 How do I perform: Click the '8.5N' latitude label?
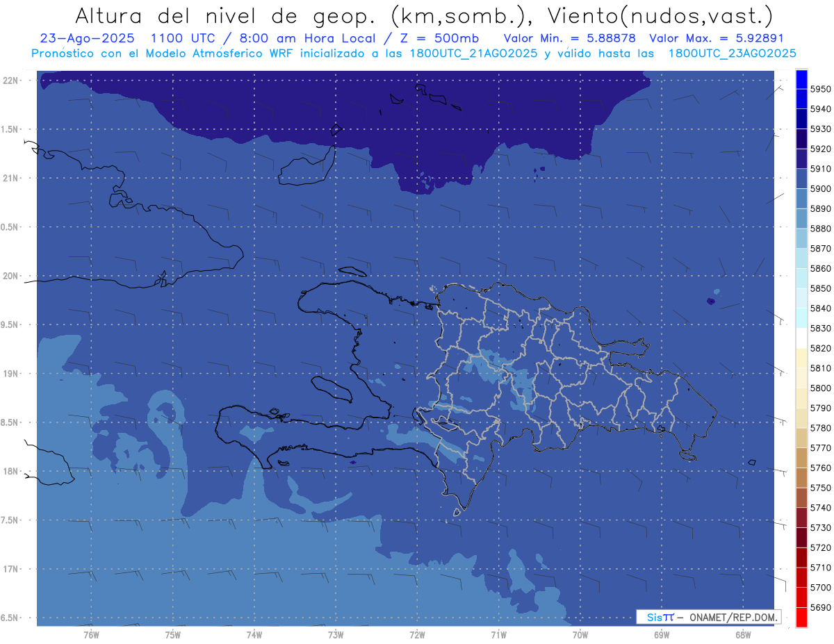point(10,422)
